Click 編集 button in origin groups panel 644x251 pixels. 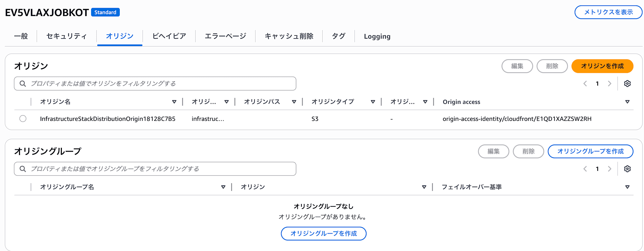494,151
